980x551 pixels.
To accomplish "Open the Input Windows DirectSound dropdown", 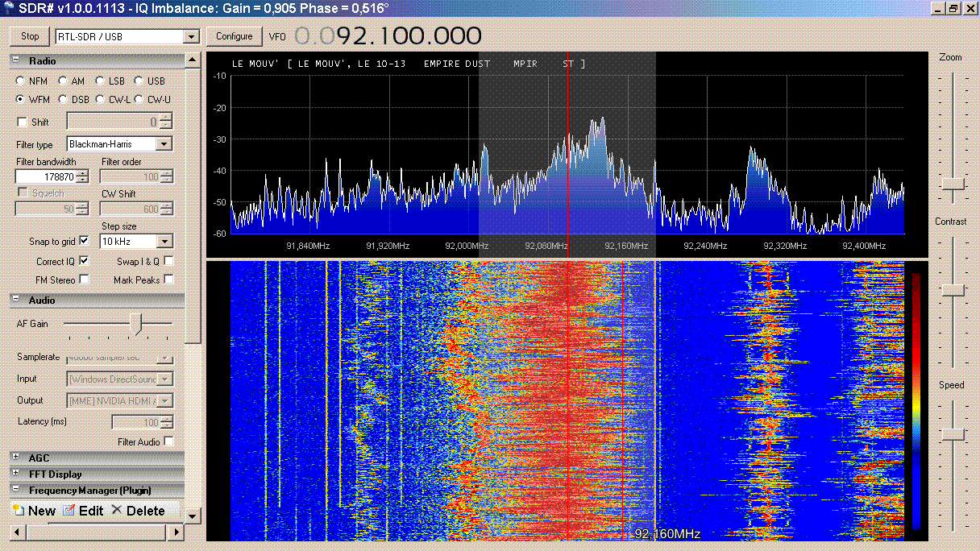I will pos(164,379).
